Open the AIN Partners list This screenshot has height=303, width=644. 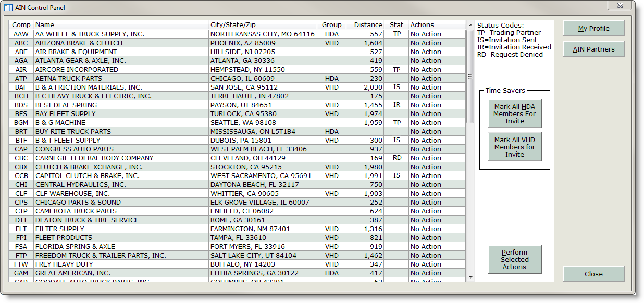(594, 49)
